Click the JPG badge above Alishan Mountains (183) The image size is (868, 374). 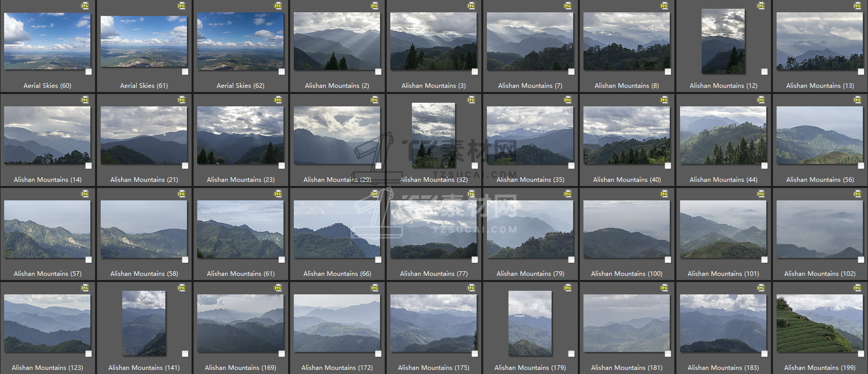pyautogui.click(x=761, y=288)
